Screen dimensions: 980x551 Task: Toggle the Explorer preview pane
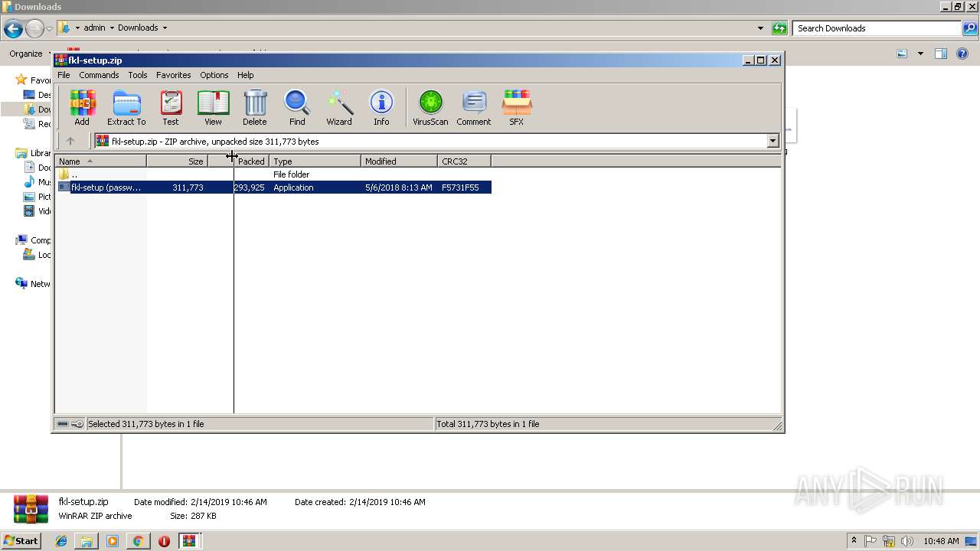point(941,54)
